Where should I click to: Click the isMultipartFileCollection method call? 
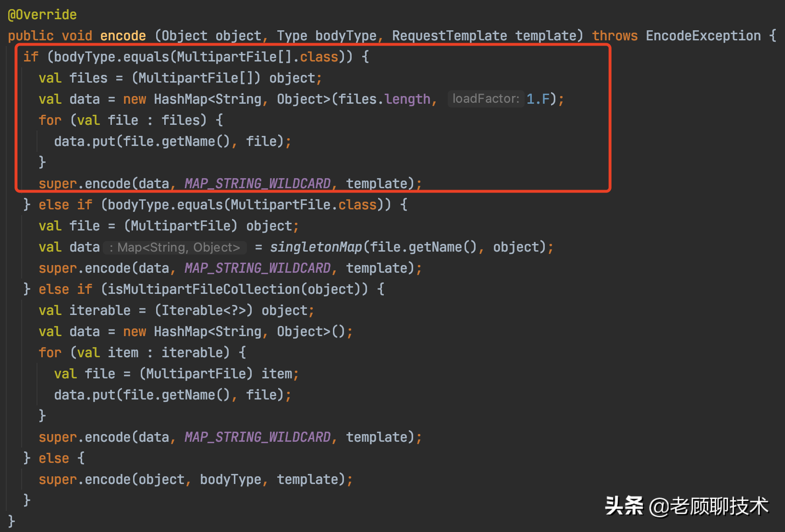pos(204,290)
